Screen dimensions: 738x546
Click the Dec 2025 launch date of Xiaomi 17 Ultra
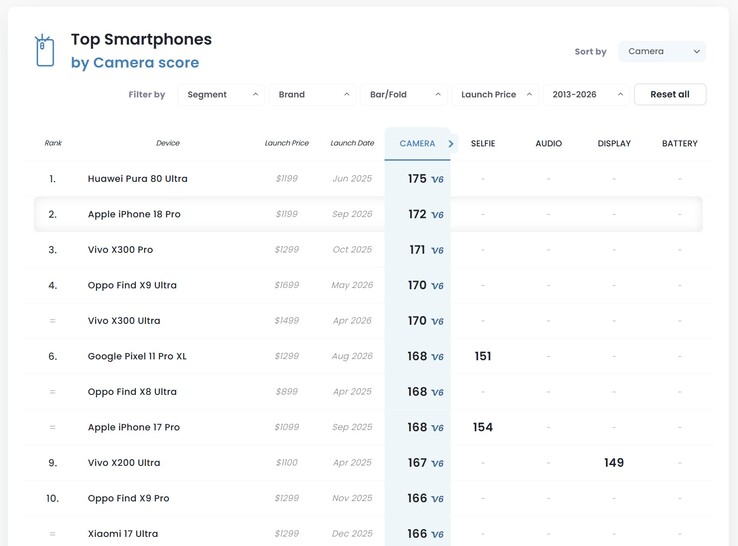(x=352, y=534)
